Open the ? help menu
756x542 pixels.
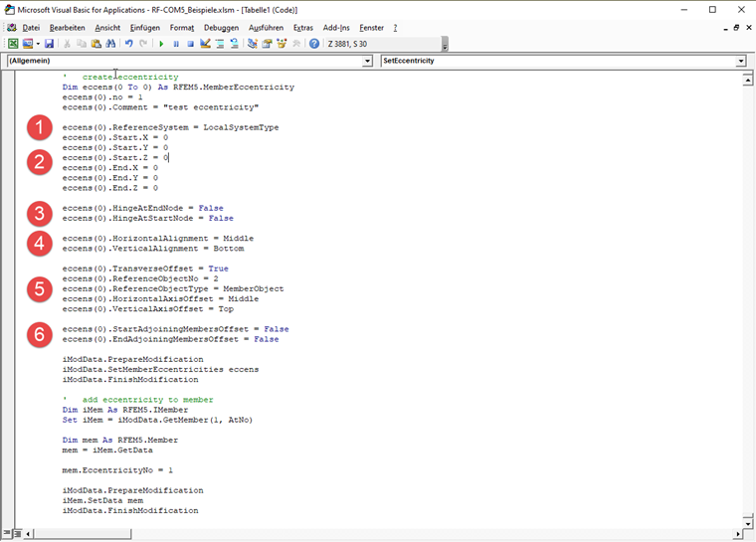click(395, 28)
